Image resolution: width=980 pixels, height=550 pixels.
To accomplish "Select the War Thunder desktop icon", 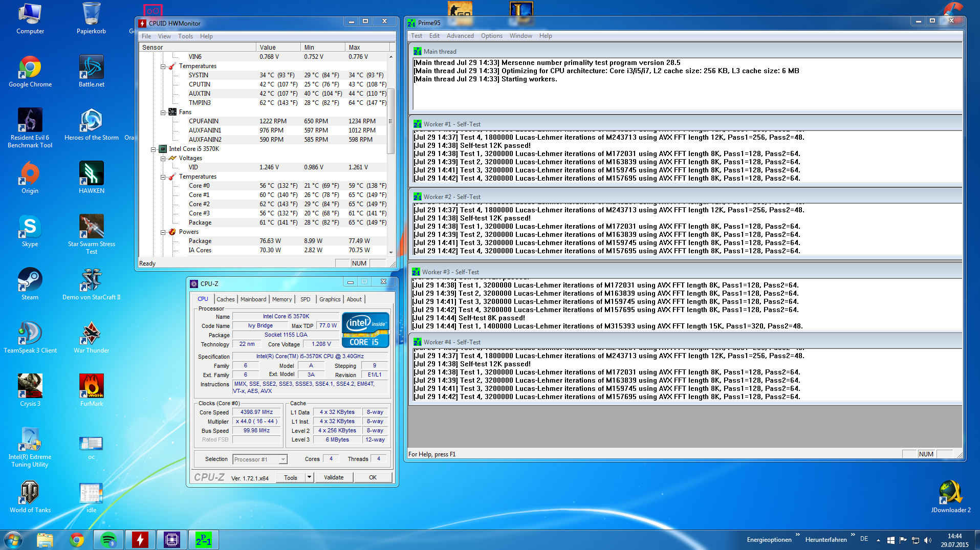I will point(91,338).
